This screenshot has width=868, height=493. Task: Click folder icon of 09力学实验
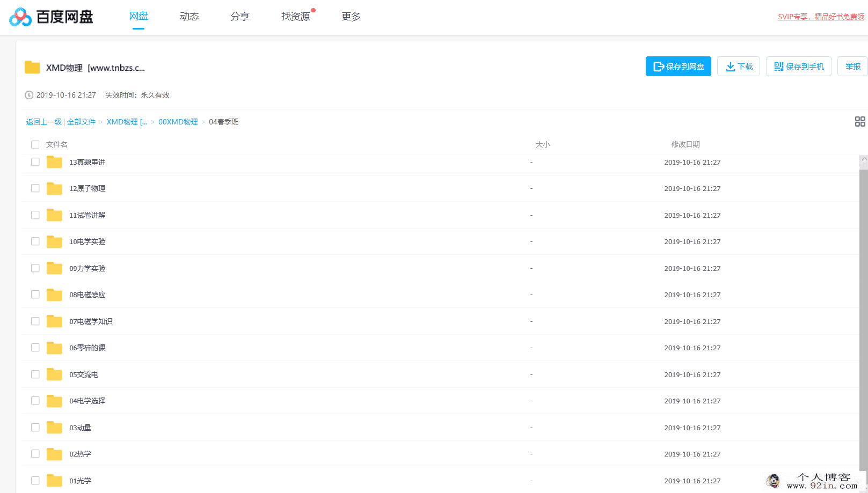pos(54,268)
